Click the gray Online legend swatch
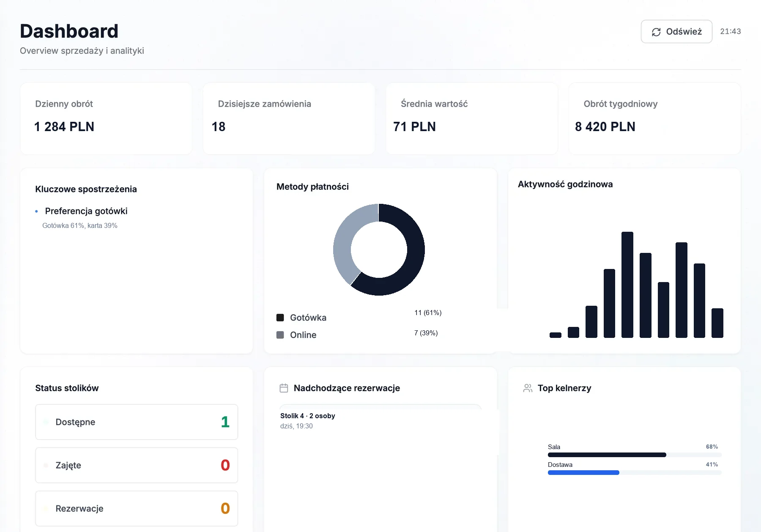 280,335
